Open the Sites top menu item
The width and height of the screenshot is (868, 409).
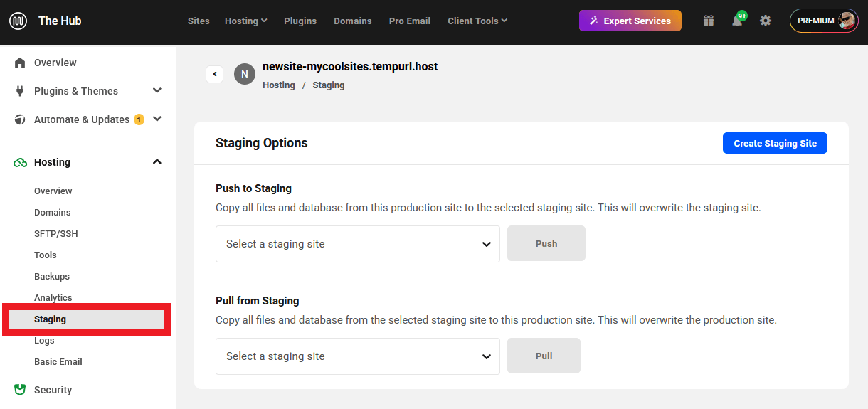click(199, 21)
